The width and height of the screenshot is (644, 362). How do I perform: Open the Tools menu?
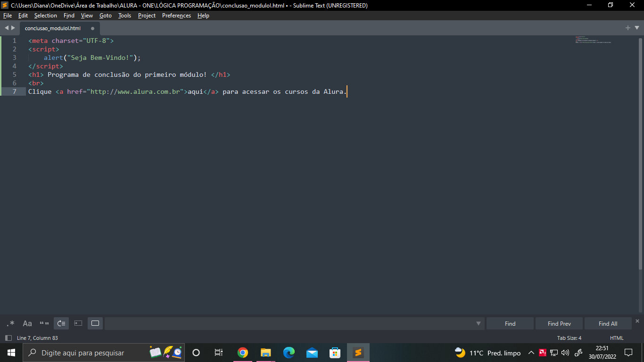click(124, 16)
